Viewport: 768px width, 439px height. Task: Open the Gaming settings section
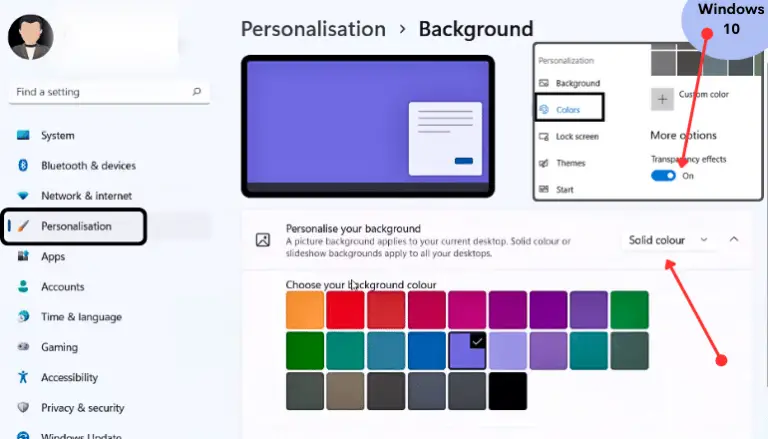pos(58,347)
